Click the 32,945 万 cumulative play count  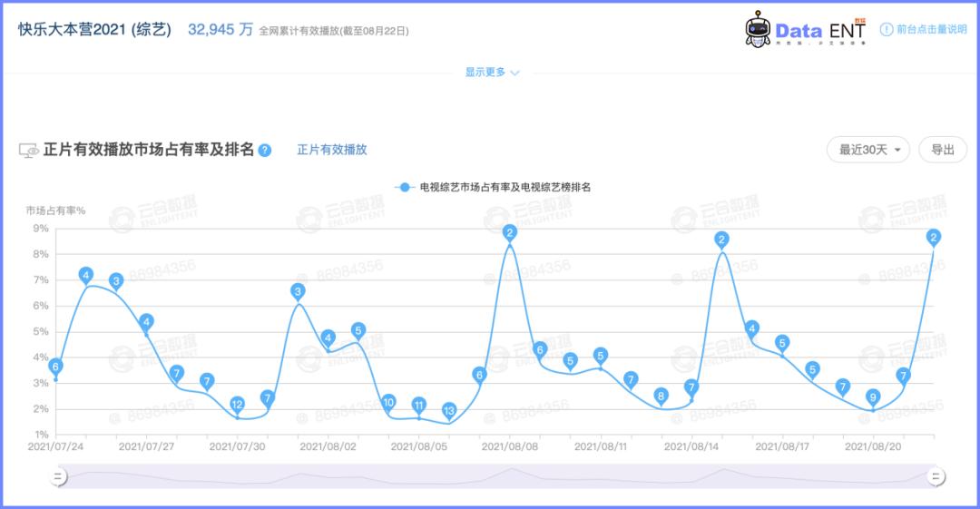[220, 29]
